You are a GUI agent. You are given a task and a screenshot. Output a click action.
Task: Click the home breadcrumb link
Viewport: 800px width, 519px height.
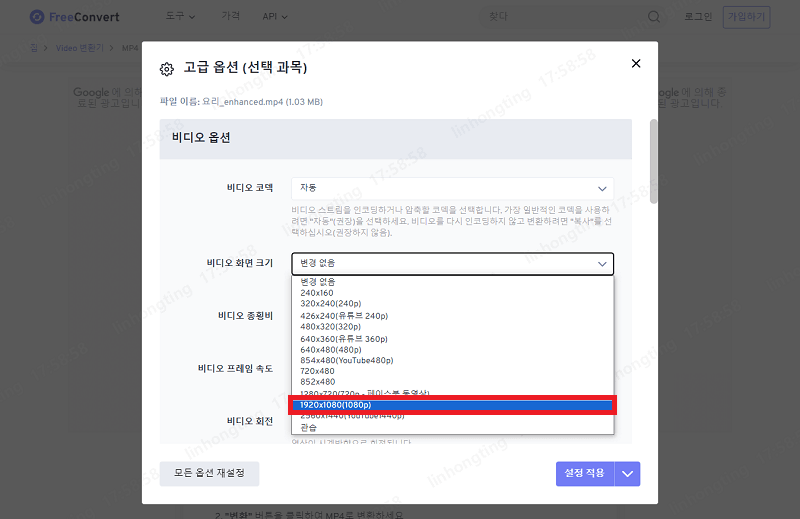point(34,48)
